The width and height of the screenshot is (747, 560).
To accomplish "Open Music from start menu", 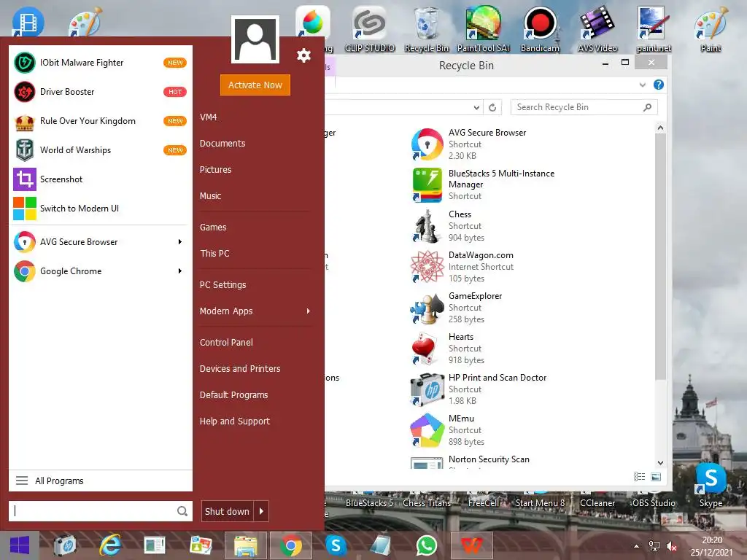I will click(x=210, y=195).
